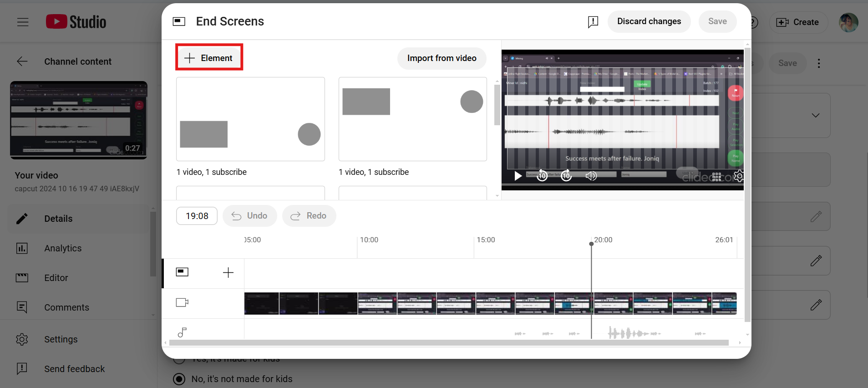
Task: Click end screen track icon
Action: click(x=182, y=272)
